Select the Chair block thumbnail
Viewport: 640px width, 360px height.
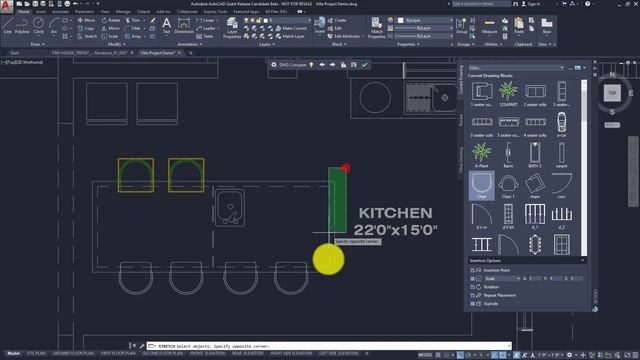482,186
